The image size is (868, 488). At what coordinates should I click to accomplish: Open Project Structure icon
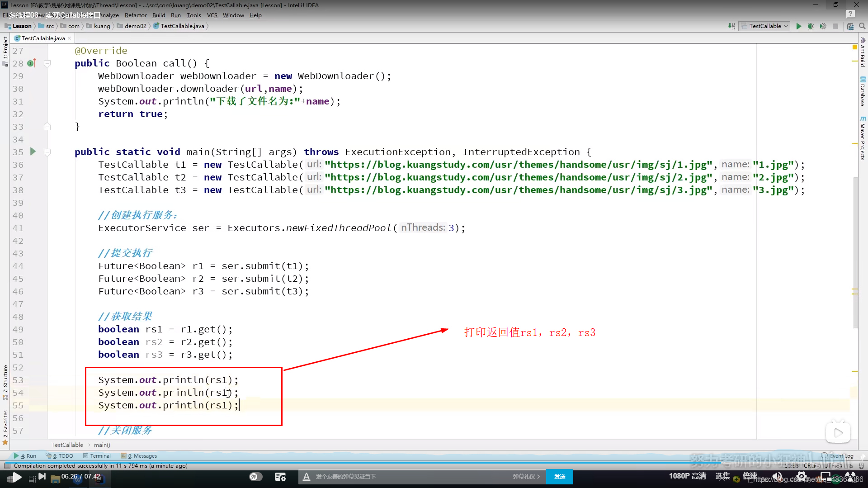point(850,26)
